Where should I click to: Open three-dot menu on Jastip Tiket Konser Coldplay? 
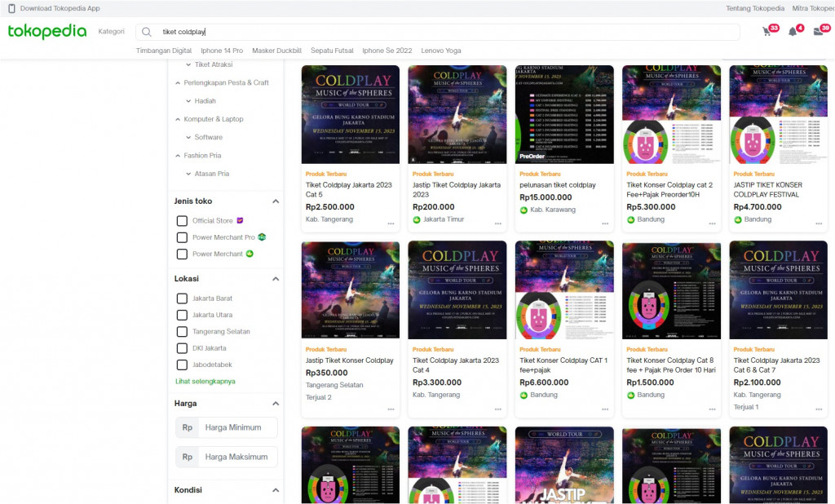point(391,409)
